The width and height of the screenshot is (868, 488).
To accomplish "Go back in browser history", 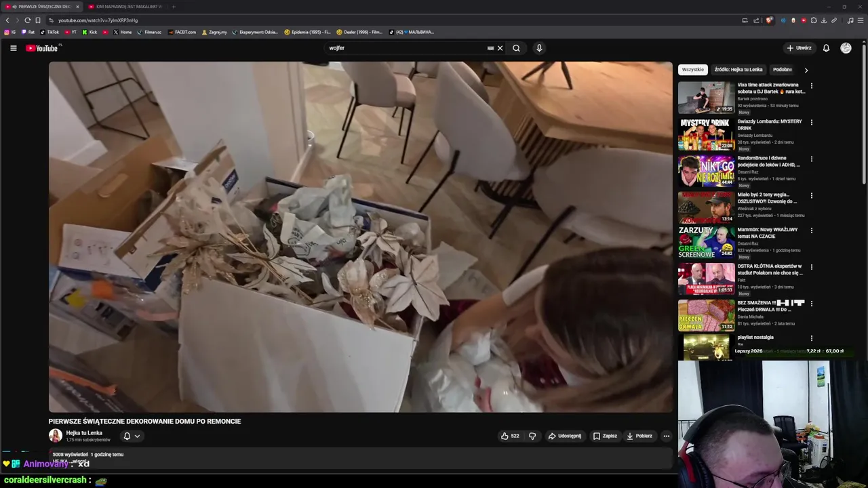I will pos(7,20).
